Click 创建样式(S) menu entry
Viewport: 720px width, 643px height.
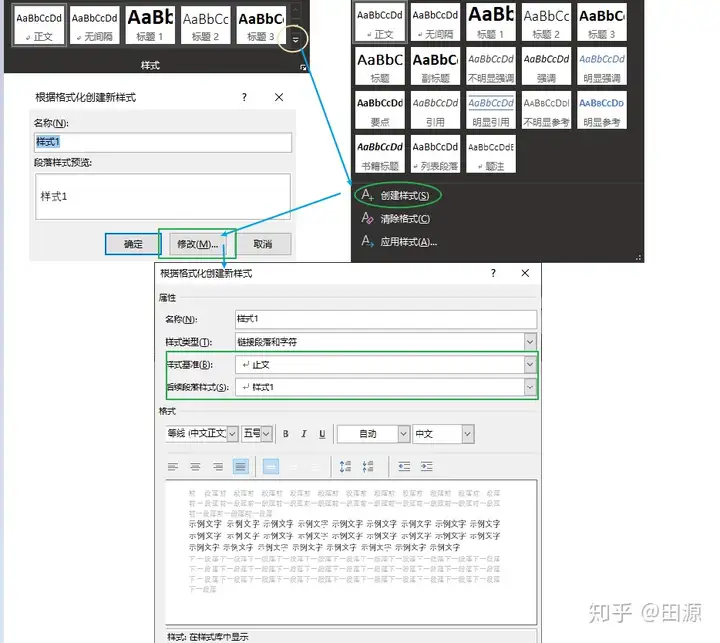[398, 196]
